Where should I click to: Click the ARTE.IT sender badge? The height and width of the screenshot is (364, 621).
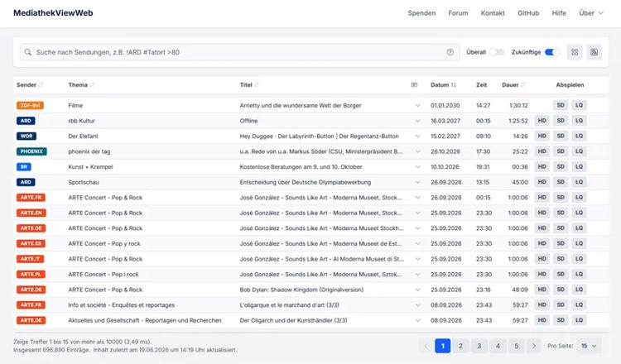[30, 259]
